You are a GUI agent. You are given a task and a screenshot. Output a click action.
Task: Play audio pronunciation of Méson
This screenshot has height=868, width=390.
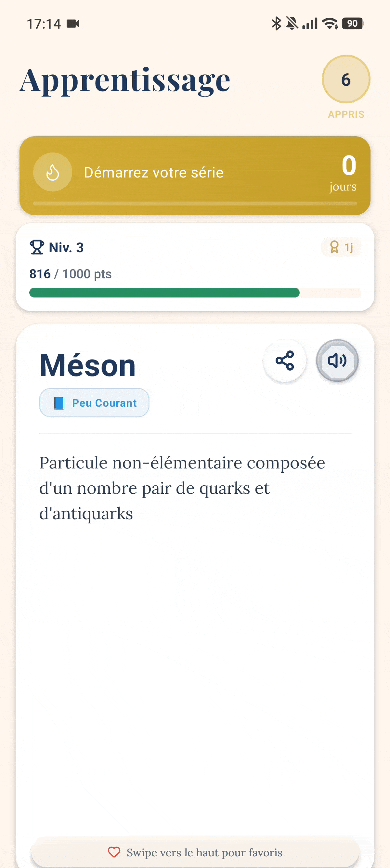click(x=337, y=361)
